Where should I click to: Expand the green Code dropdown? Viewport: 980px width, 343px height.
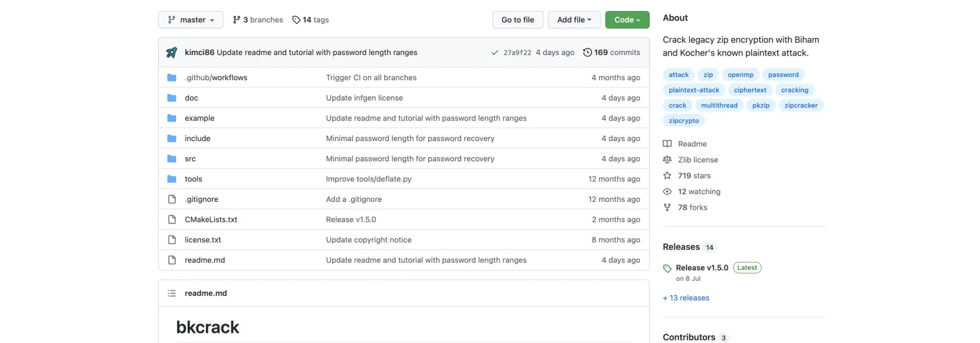(627, 20)
